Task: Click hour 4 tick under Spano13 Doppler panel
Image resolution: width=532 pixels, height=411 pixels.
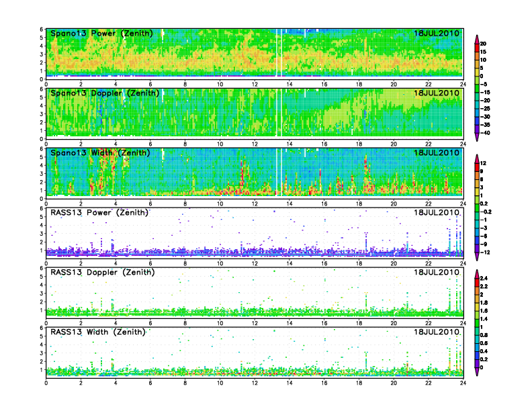Action: coord(116,144)
